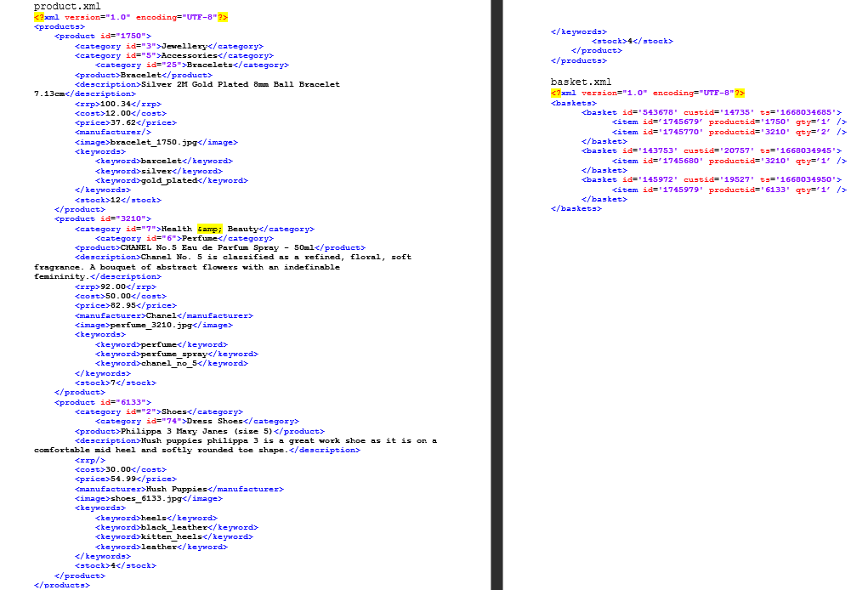Viewport: 868px width, 590px height.
Task: Click the basket id='145972' line
Action: (x=712, y=180)
